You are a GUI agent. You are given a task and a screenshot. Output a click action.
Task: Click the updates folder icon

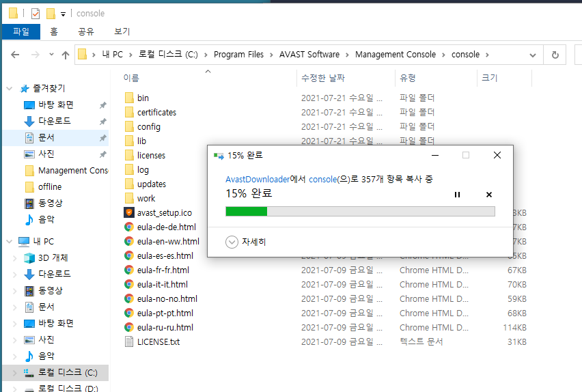(x=129, y=184)
